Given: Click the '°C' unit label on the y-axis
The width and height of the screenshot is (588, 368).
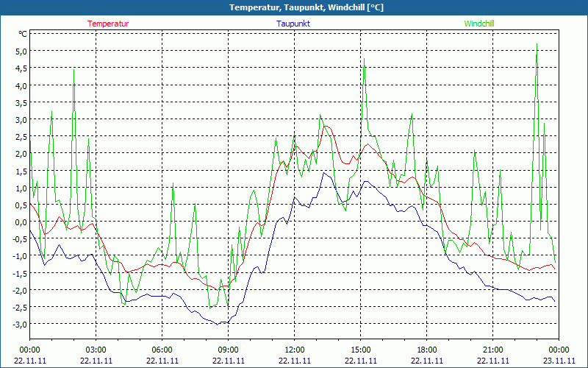Looking at the screenshot, I should [23, 34].
